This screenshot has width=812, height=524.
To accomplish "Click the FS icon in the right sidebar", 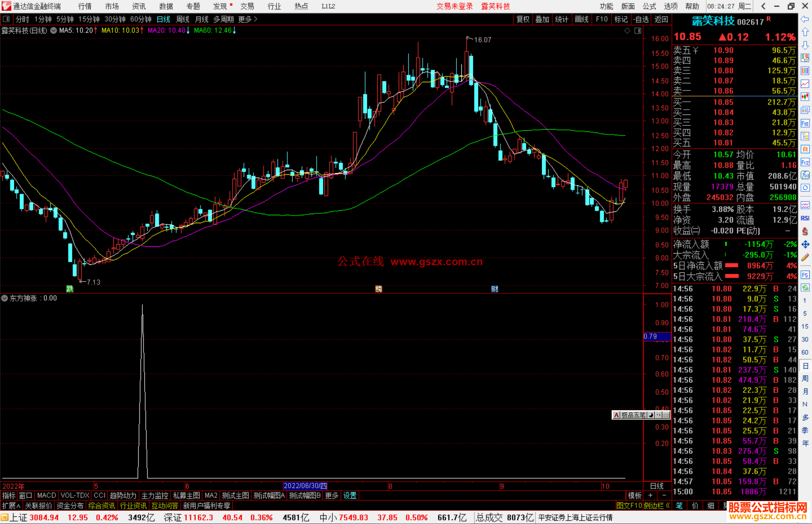I will coord(805,275).
